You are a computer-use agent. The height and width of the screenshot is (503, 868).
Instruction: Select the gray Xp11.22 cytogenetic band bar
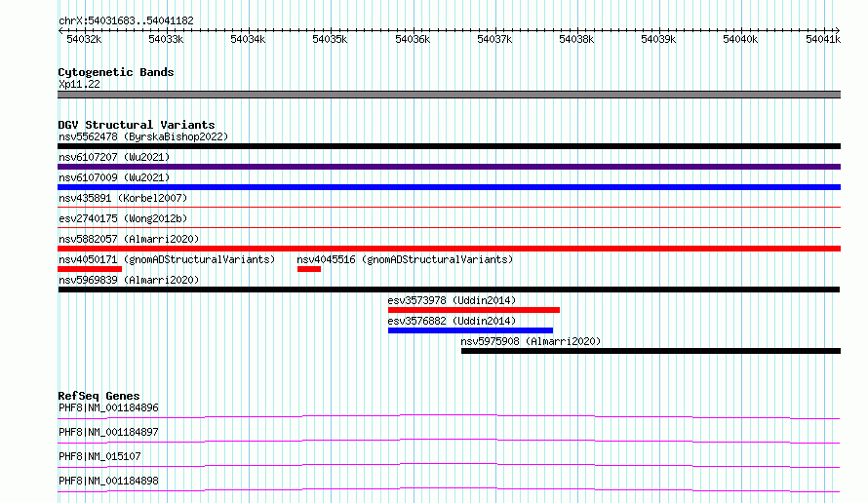[449, 95]
